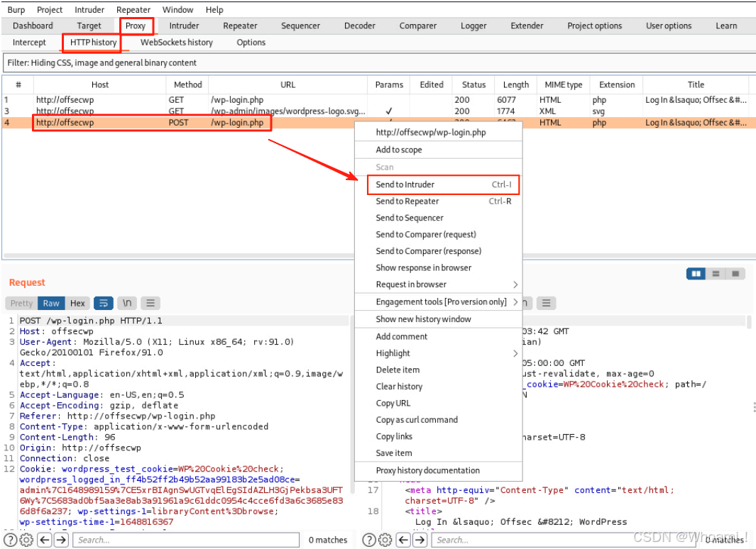Click the Request panel search field
The height and width of the screenshot is (549, 756).
pos(186,540)
